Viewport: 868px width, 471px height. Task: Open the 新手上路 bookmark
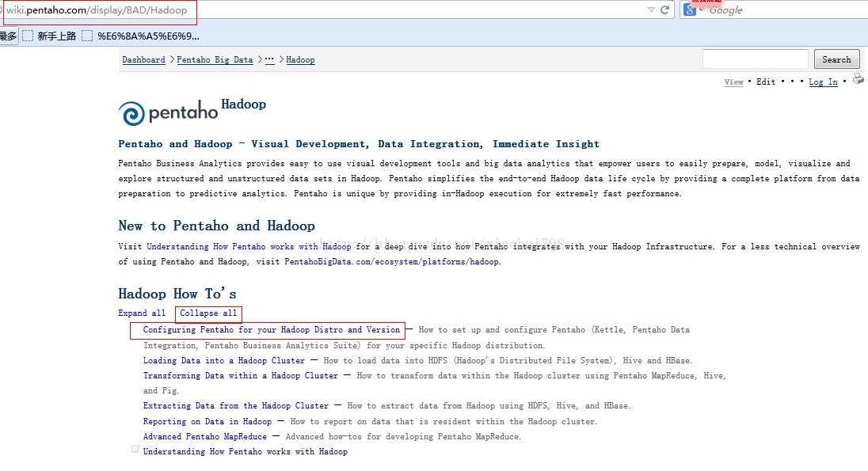(x=49, y=36)
